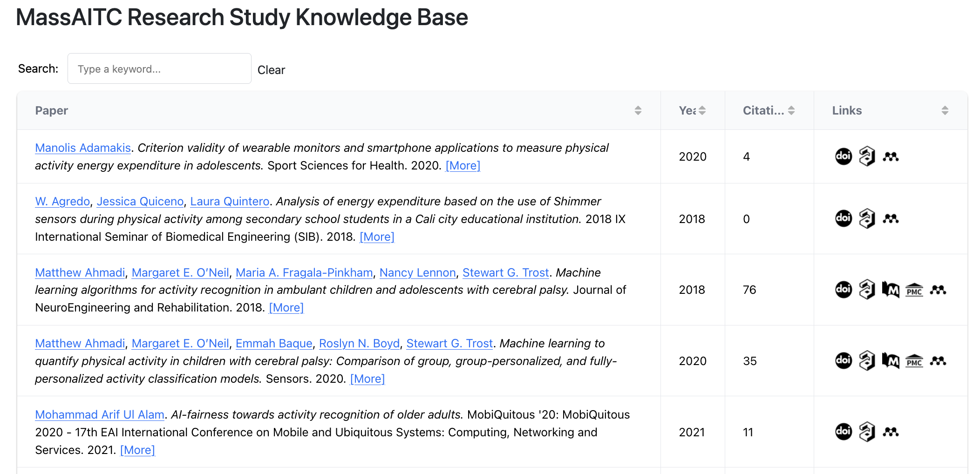Open Mendeley dots icon in W. Agredo row

point(891,219)
